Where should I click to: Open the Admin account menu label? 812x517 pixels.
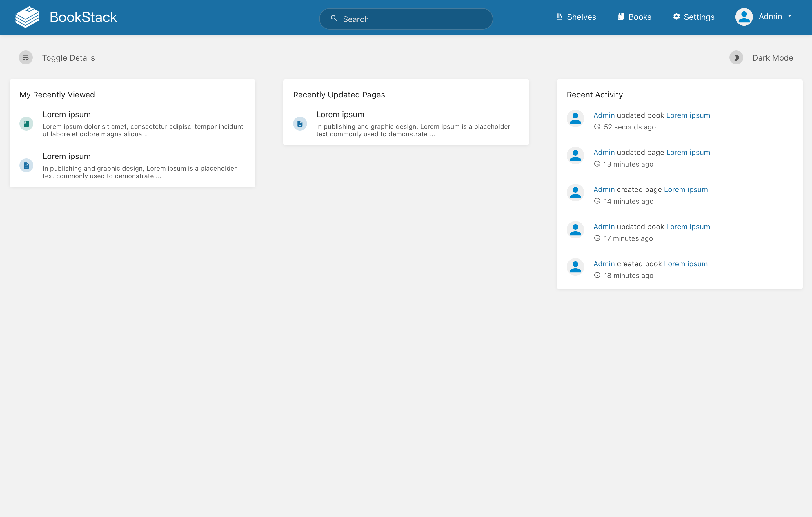pyautogui.click(x=770, y=17)
